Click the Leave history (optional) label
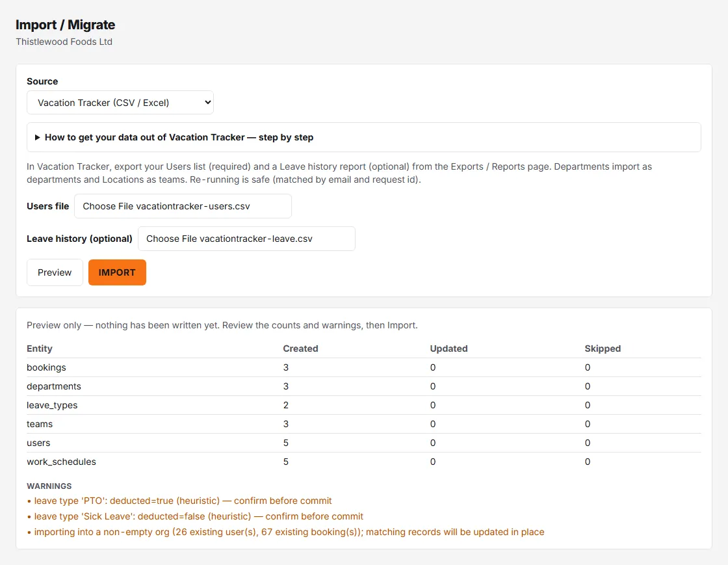This screenshot has height=565, width=728. click(x=79, y=239)
